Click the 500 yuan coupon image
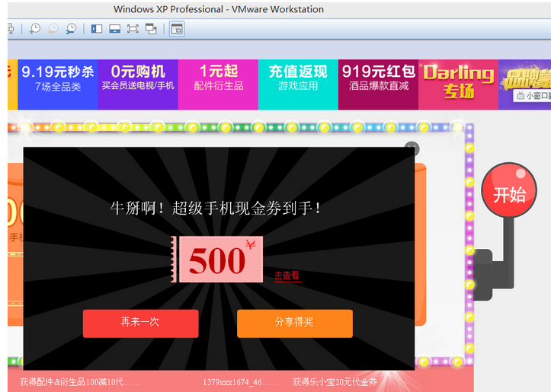The width and height of the screenshot is (551, 392). point(217,260)
